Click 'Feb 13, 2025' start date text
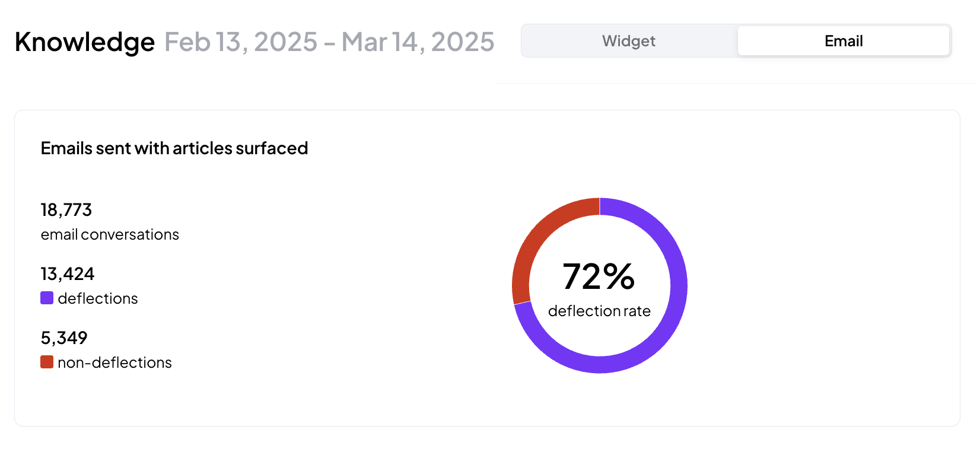 coord(241,42)
